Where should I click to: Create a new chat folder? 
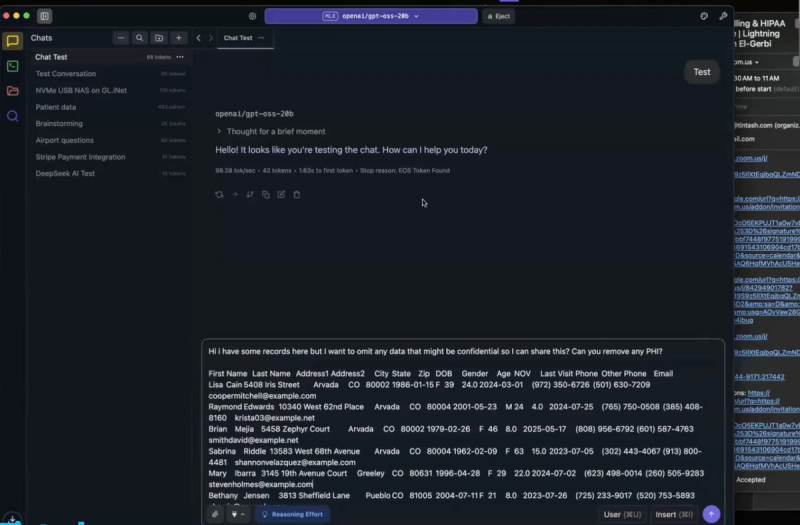click(x=159, y=38)
